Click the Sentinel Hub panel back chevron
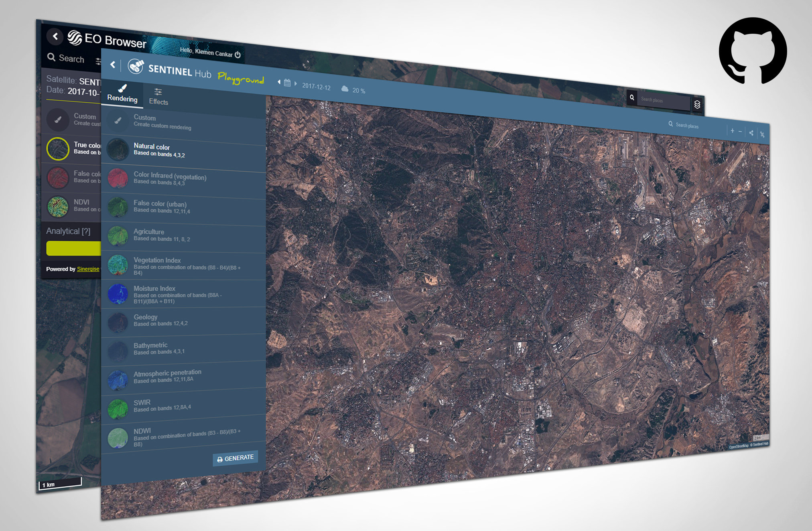This screenshot has width=812, height=531. (113, 64)
